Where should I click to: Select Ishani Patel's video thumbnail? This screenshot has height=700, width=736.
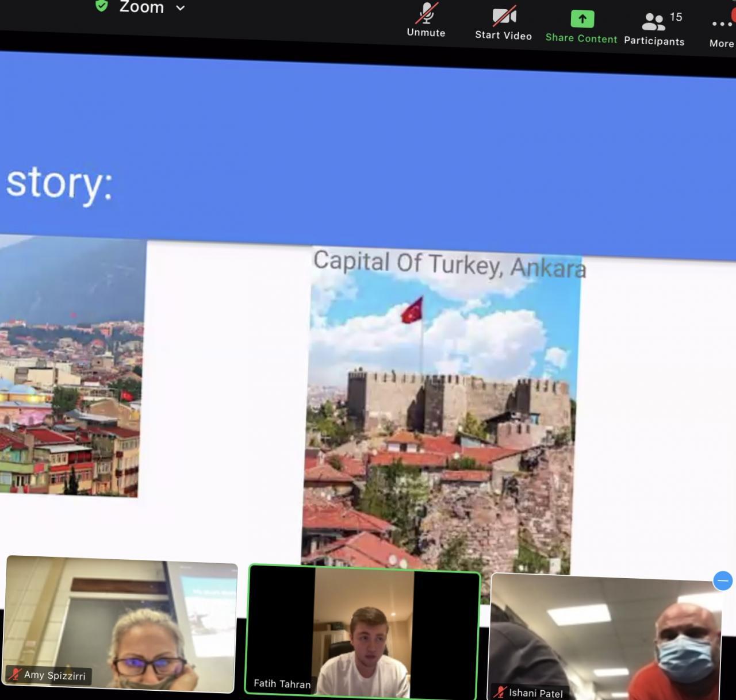coord(605,637)
